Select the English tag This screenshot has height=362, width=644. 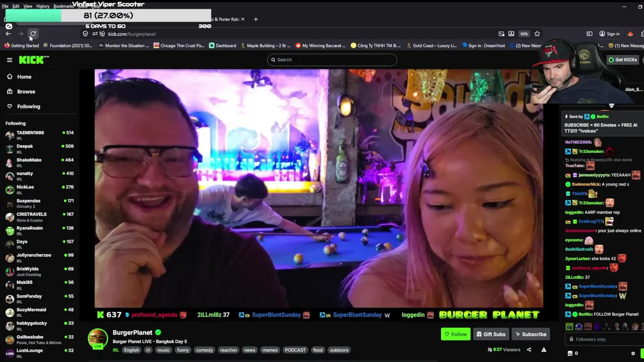[131, 350]
